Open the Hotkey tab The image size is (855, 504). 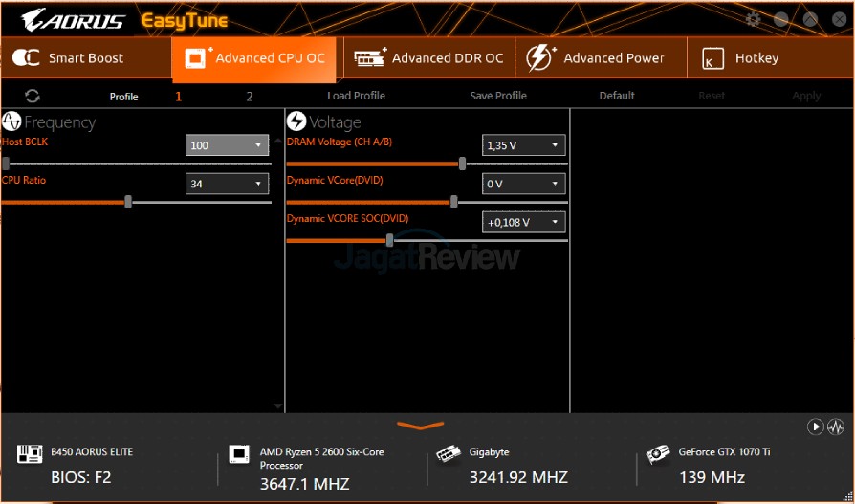771,57
